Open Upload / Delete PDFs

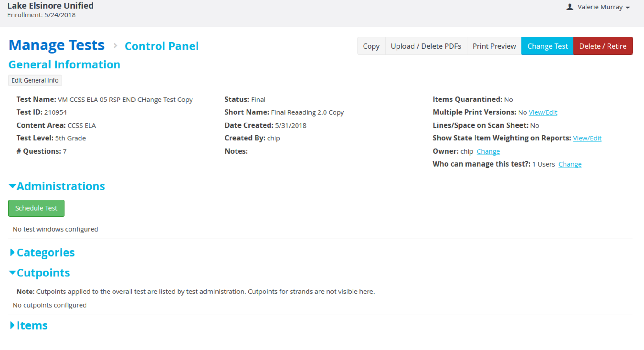point(426,46)
